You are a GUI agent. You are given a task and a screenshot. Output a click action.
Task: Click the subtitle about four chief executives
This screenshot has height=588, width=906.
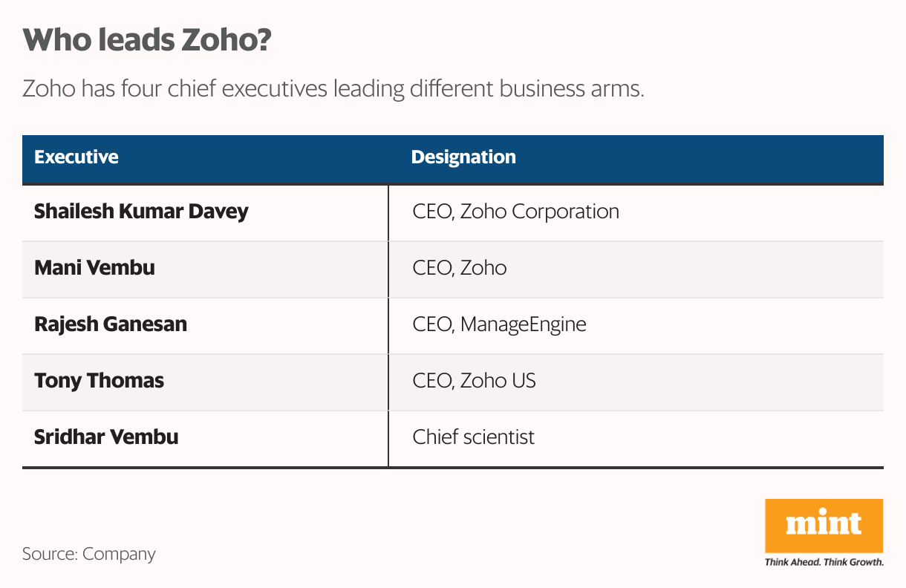[x=333, y=90]
